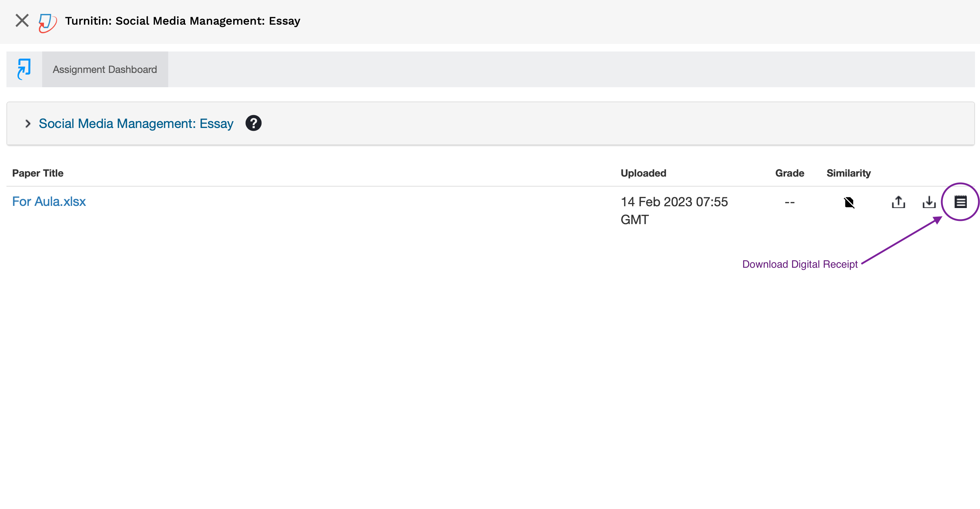Click the Grade column header

tap(789, 173)
